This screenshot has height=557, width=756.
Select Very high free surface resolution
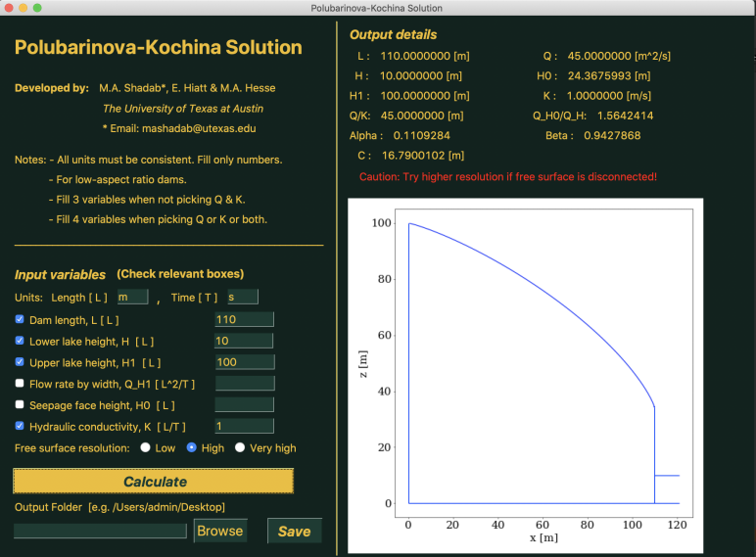[240, 447]
